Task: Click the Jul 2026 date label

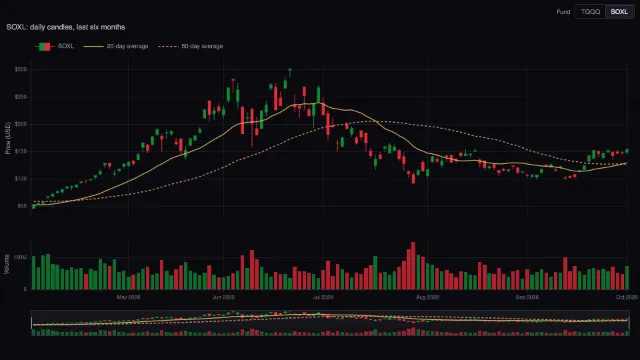Action: pos(323,297)
